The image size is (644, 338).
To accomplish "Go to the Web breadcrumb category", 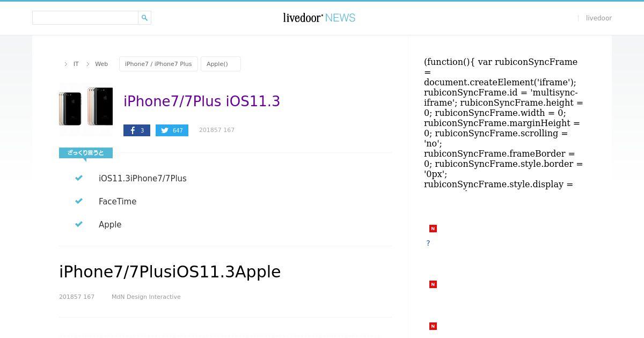I will [101, 64].
